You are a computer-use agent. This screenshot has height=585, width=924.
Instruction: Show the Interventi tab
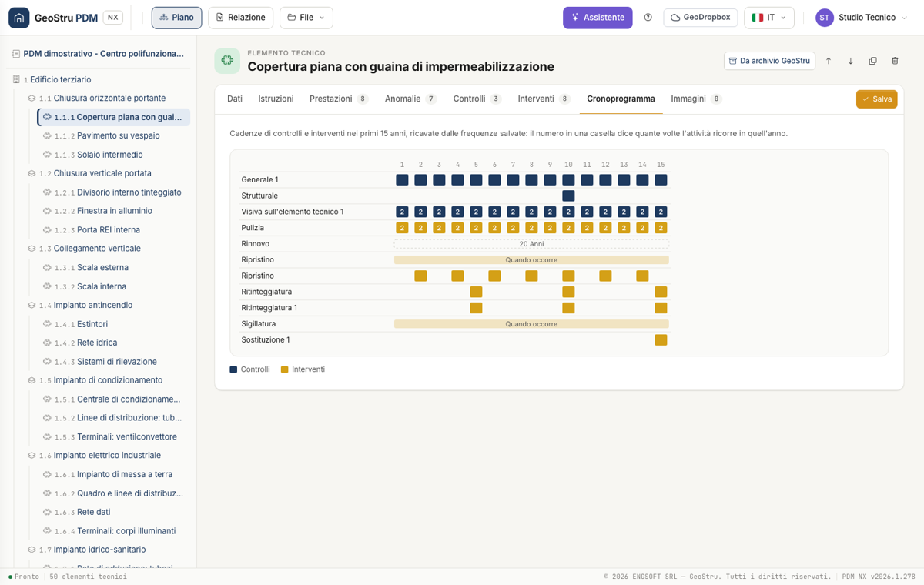tap(544, 99)
